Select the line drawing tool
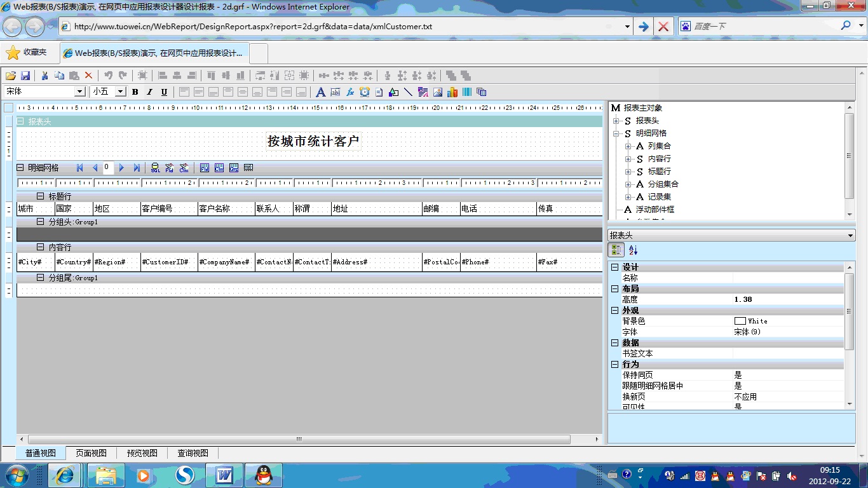The width and height of the screenshot is (868, 488). click(x=408, y=92)
